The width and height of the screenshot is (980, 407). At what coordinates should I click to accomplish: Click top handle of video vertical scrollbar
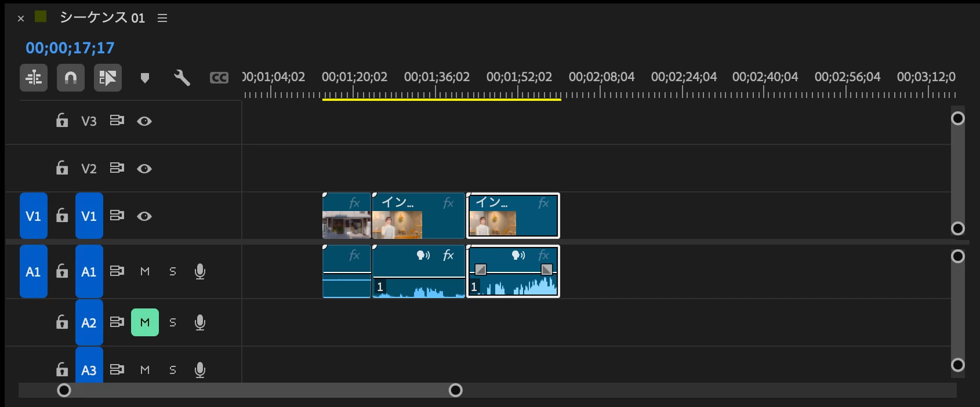pos(958,118)
